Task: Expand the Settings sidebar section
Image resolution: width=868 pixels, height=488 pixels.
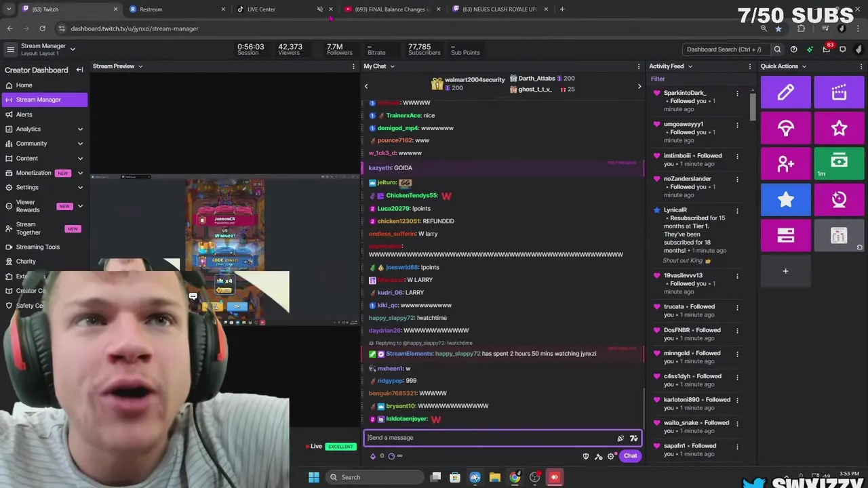Action: [80, 188]
